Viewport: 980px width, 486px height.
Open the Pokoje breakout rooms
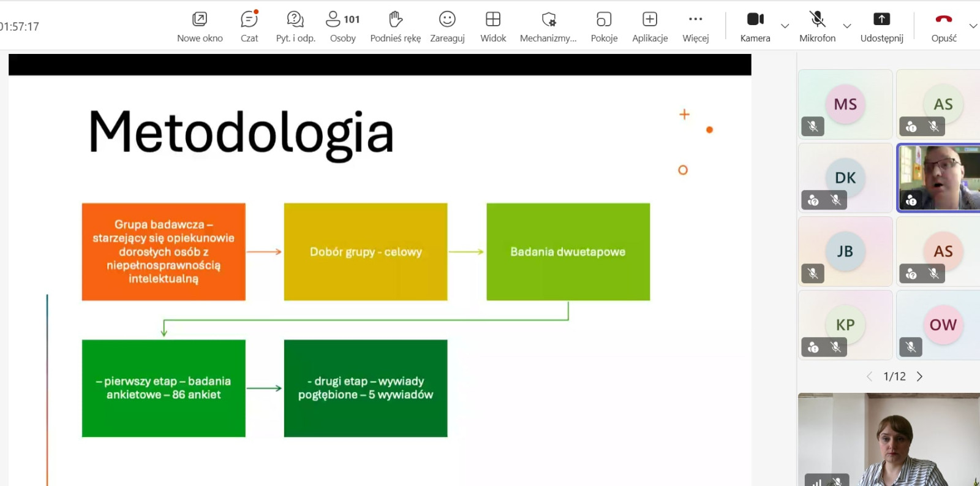pyautogui.click(x=604, y=26)
